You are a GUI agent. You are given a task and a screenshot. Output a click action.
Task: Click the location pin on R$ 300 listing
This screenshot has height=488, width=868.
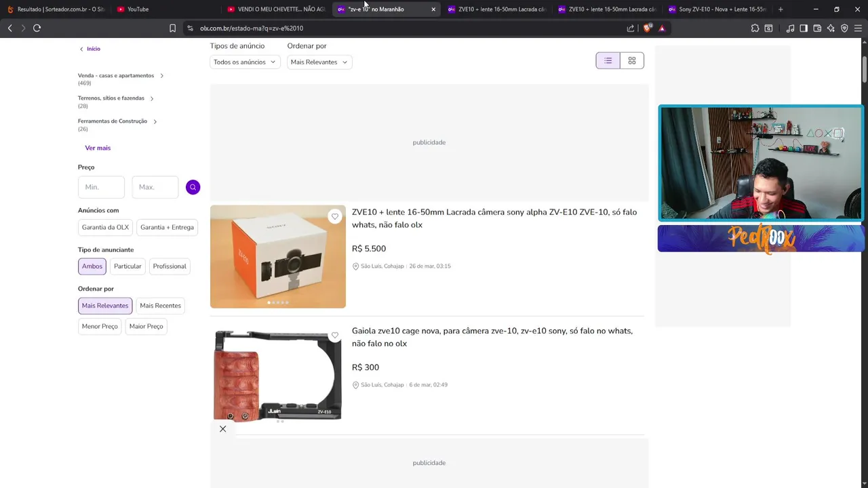click(355, 385)
